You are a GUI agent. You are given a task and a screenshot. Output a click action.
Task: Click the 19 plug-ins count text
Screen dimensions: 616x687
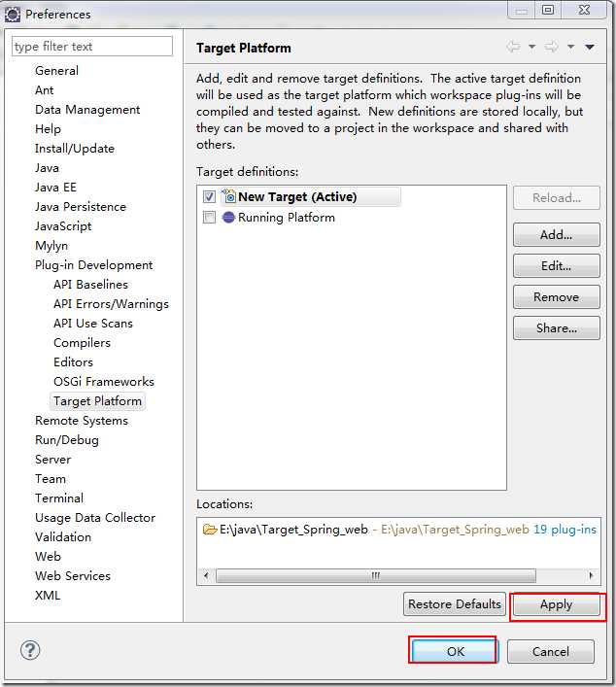point(565,530)
